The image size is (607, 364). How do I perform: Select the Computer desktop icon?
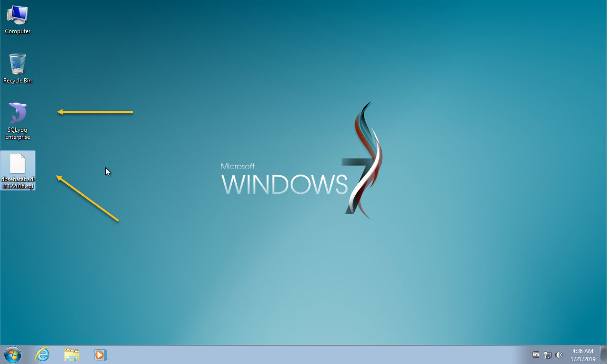coord(18,15)
